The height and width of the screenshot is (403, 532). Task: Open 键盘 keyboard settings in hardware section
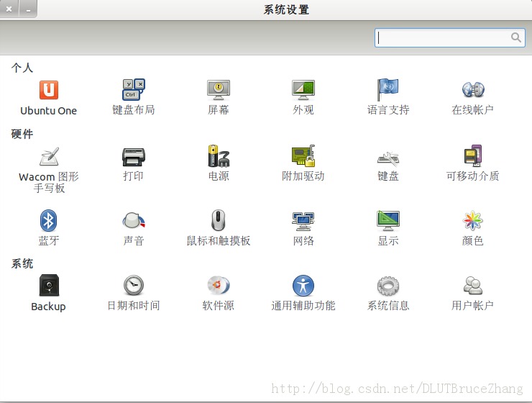[388, 158]
